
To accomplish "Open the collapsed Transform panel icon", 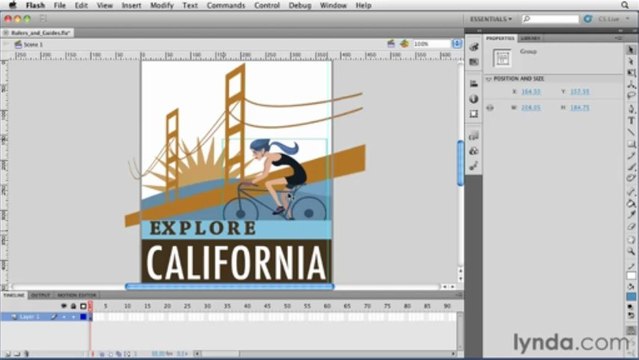I will (x=474, y=114).
